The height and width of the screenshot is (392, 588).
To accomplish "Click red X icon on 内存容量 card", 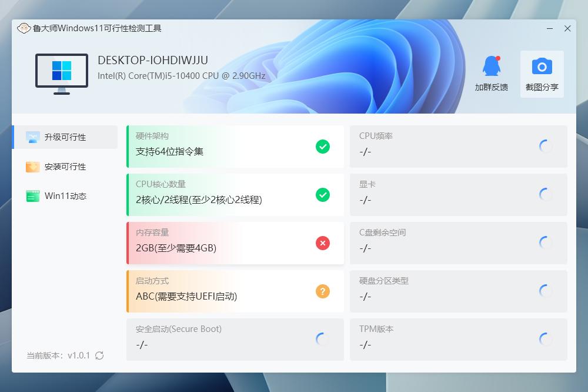I will pos(322,243).
